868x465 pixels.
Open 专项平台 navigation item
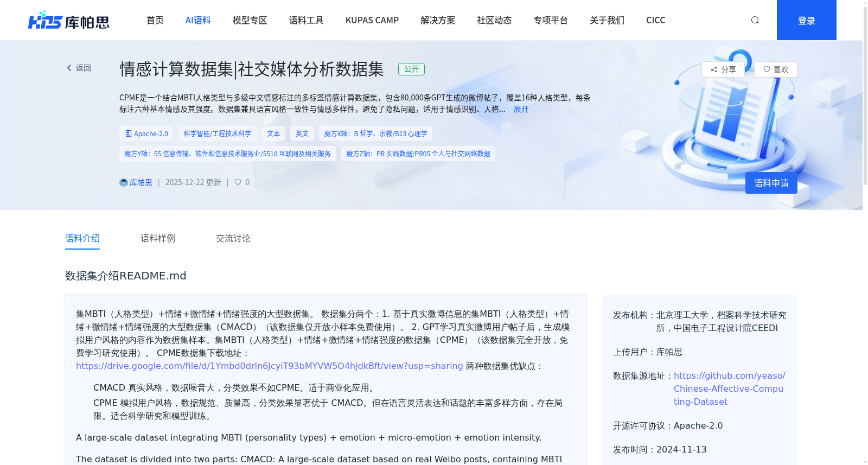[551, 20]
